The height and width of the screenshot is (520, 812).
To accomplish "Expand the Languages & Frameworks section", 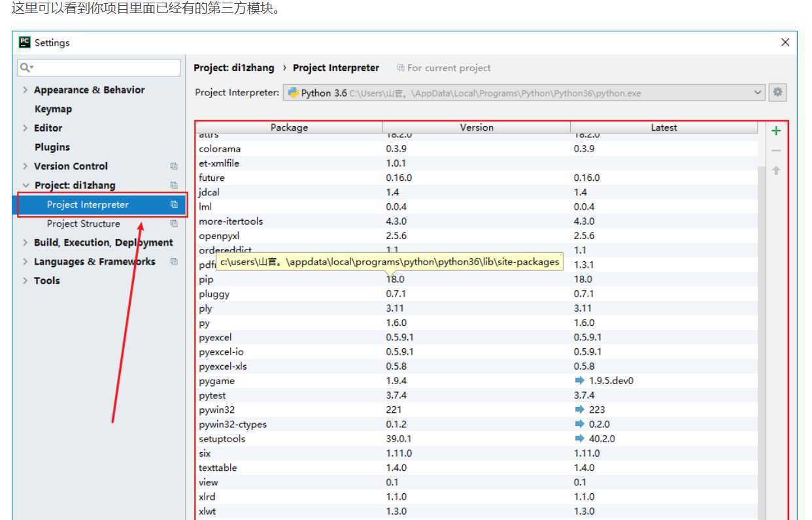I will click(25, 261).
